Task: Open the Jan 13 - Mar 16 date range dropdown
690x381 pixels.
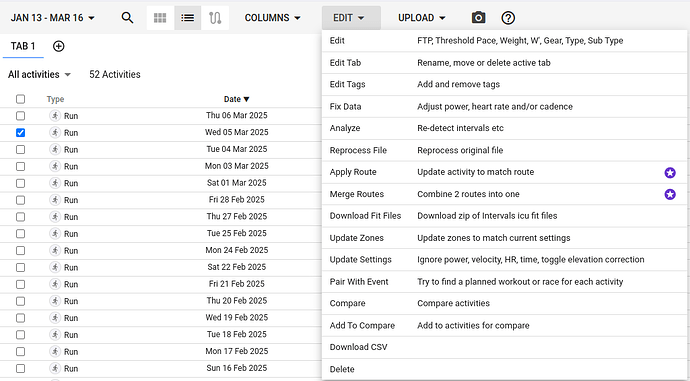Action: [x=53, y=18]
